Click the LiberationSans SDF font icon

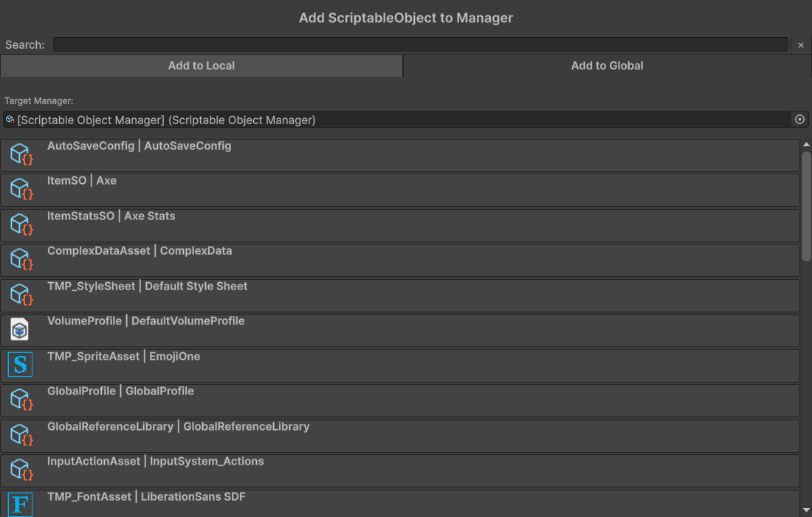[20, 505]
